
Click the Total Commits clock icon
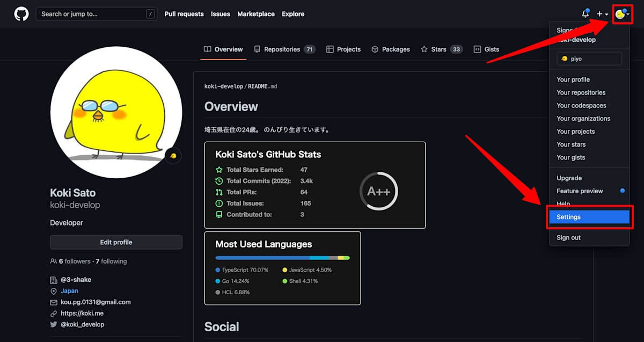click(219, 181)
